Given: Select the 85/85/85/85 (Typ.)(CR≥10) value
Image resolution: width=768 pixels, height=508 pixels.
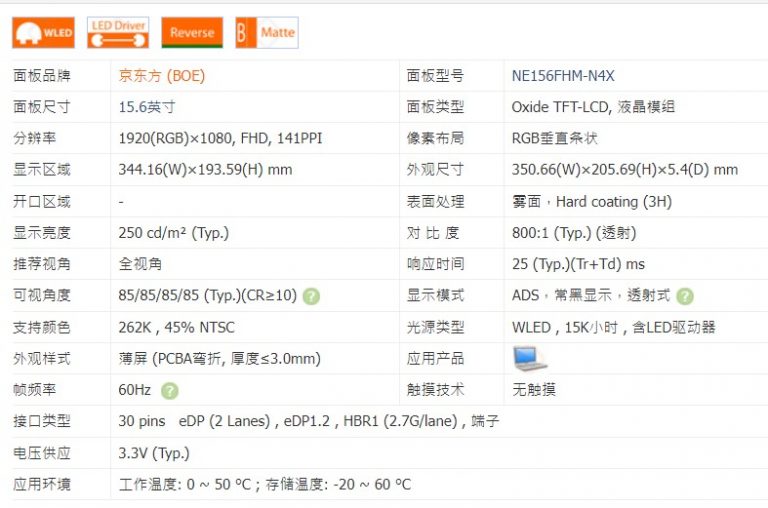Looking at the screenshot, I should pos(208,296).
